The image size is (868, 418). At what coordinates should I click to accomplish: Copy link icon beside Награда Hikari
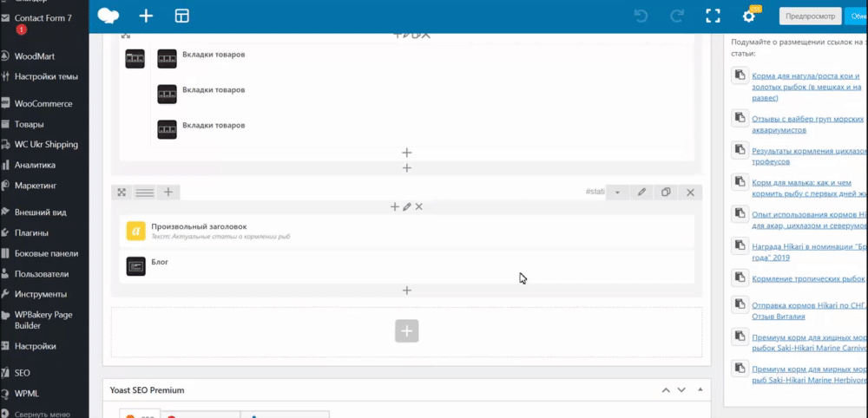click(739, 245)
